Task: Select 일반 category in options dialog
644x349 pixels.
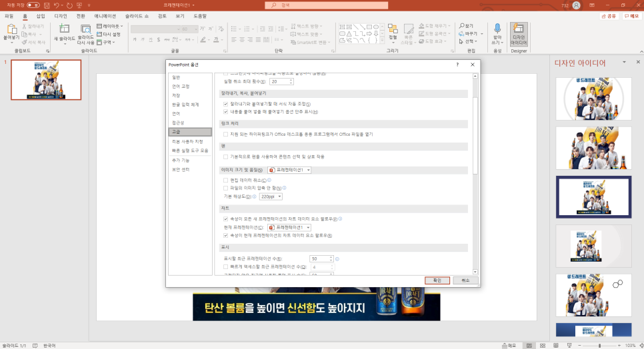Action: (190, 77)
